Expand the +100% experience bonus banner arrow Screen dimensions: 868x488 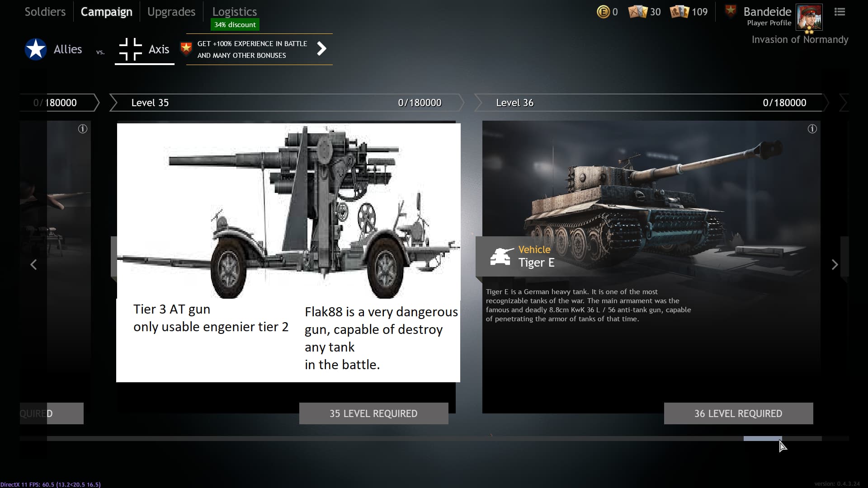click(321, 49)
